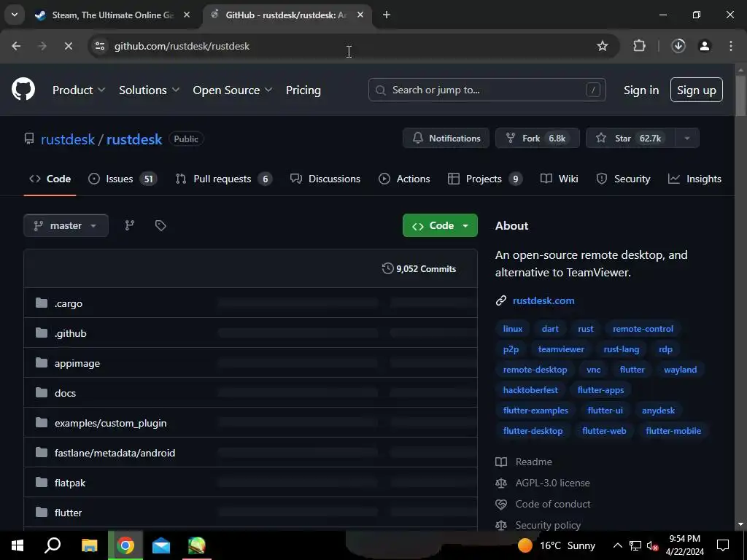Click the wayland topic tag
Image resolution: width=747 pixels, height=560 pixels.
pos(681,370)
